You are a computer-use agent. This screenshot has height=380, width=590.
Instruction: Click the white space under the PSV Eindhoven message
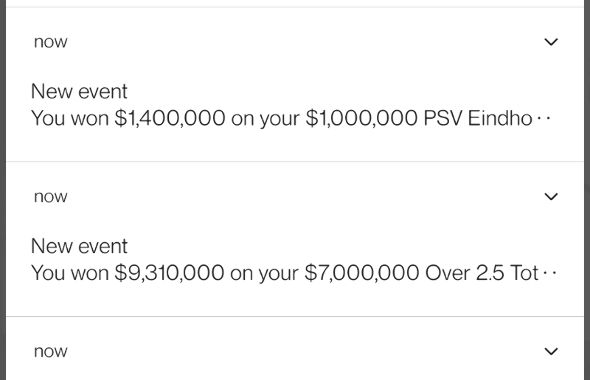click(x=295, y=145)
